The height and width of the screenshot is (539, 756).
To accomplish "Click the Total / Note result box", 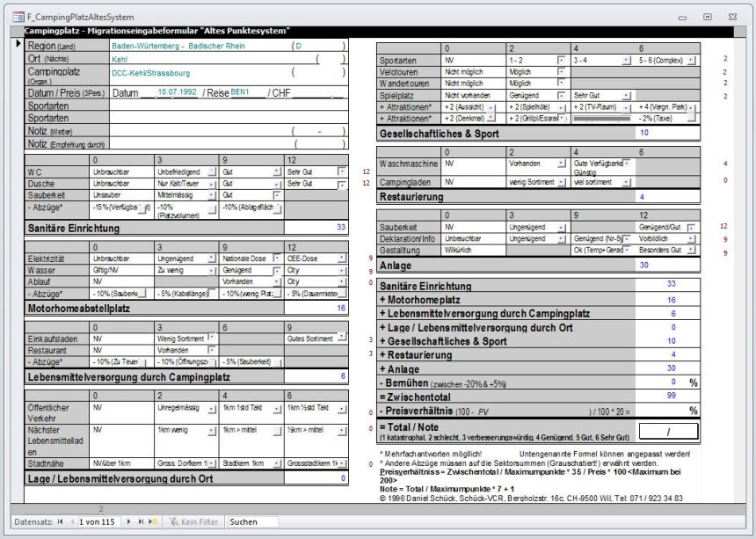I will tap(668, 431).
